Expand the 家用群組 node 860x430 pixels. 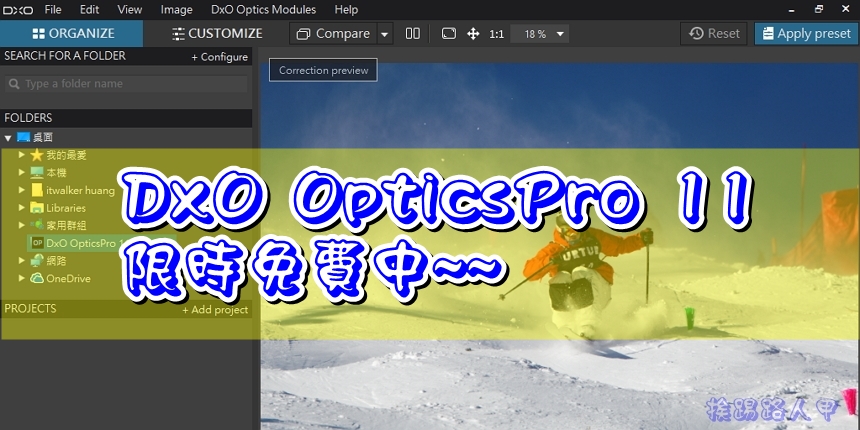point(21,225)
